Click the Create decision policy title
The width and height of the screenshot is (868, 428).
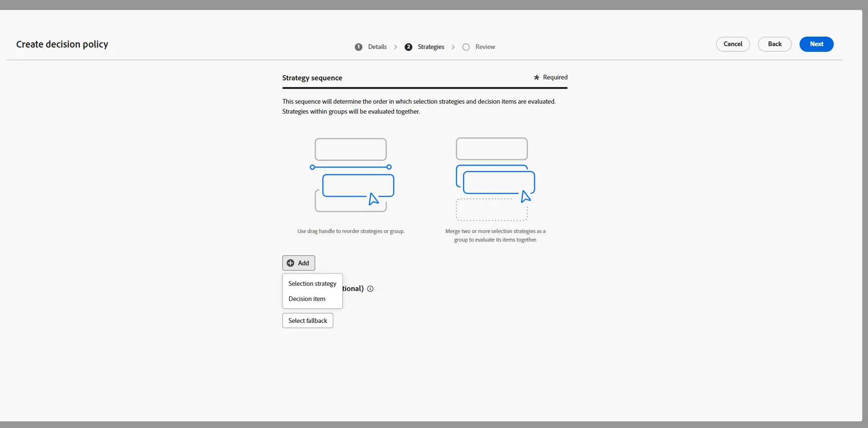tap(62, 44)
